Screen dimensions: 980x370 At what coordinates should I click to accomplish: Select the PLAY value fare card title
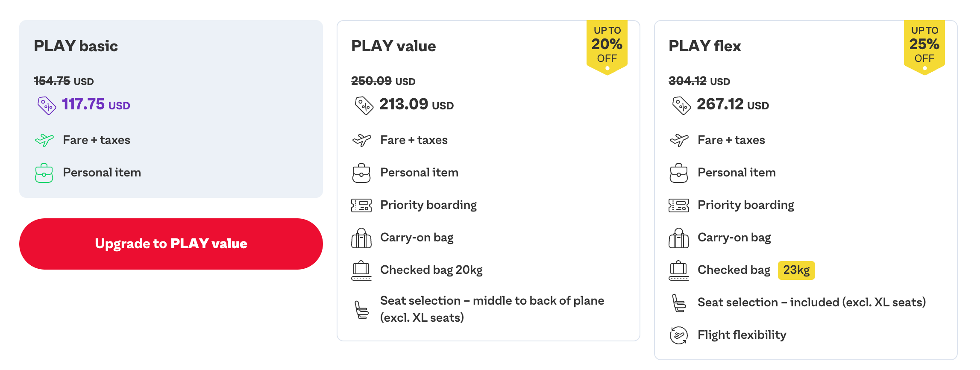click(x=393, y=46)
